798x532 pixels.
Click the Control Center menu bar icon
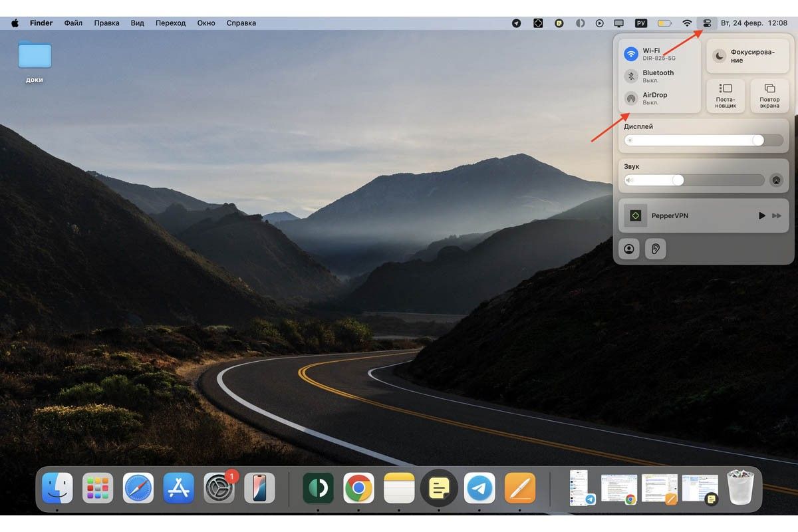coord(707,23)
